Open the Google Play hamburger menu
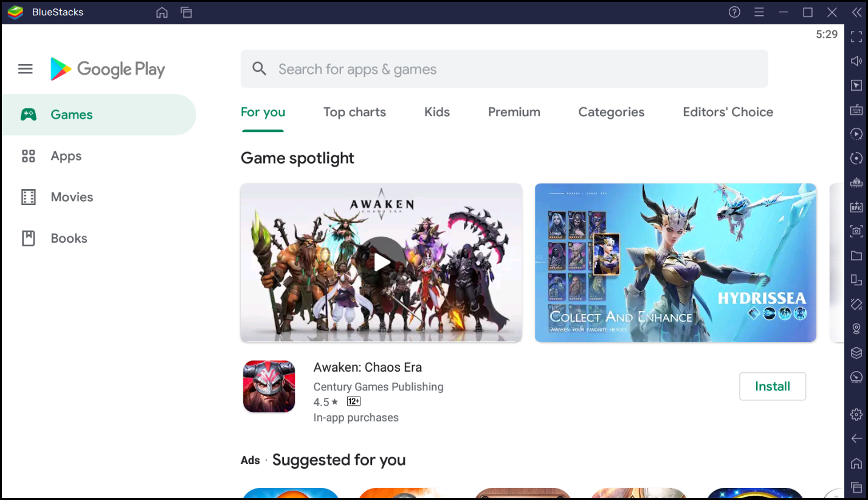 pyautogui.click(x=26, y=69)
